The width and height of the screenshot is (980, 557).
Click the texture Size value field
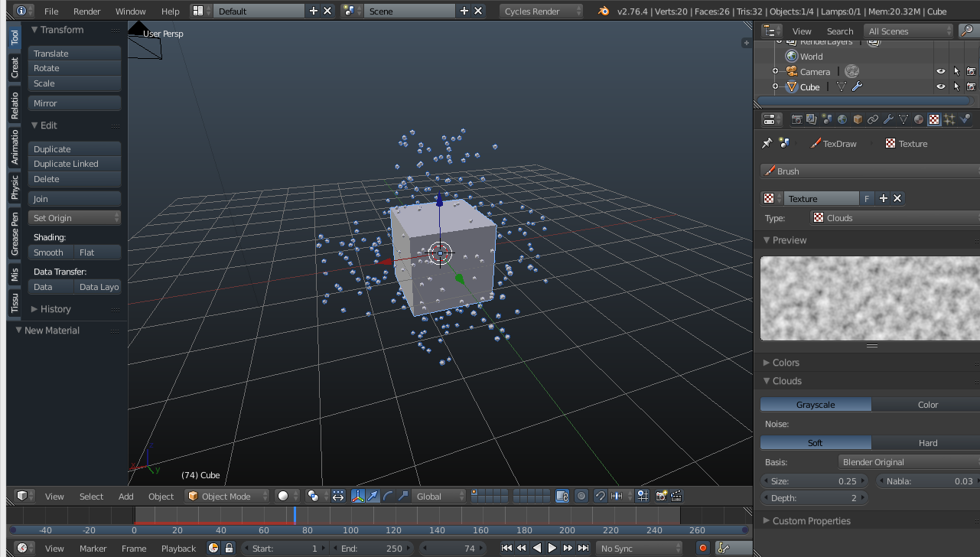point(815,480)
